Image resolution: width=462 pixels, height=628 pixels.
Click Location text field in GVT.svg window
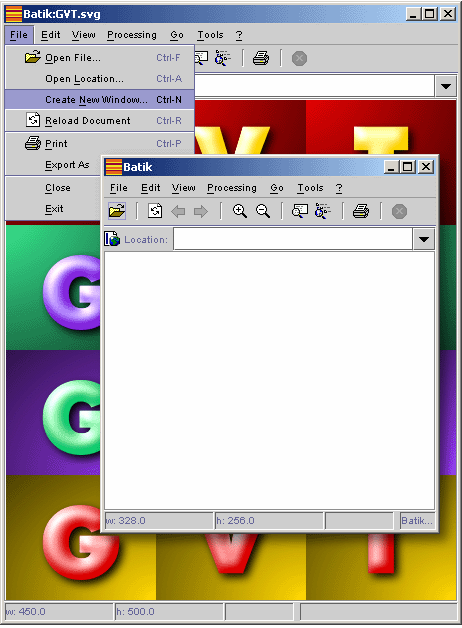click(315, 86)
